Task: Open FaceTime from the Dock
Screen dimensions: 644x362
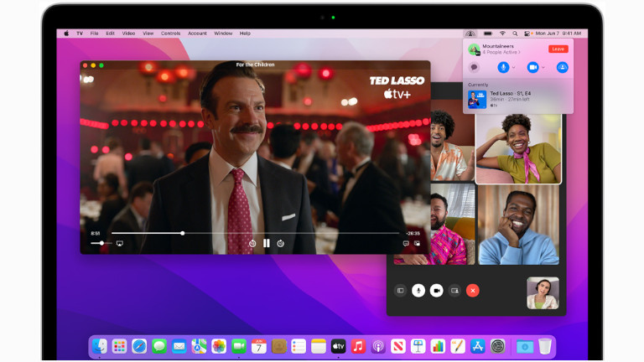Action: [239, 346]
